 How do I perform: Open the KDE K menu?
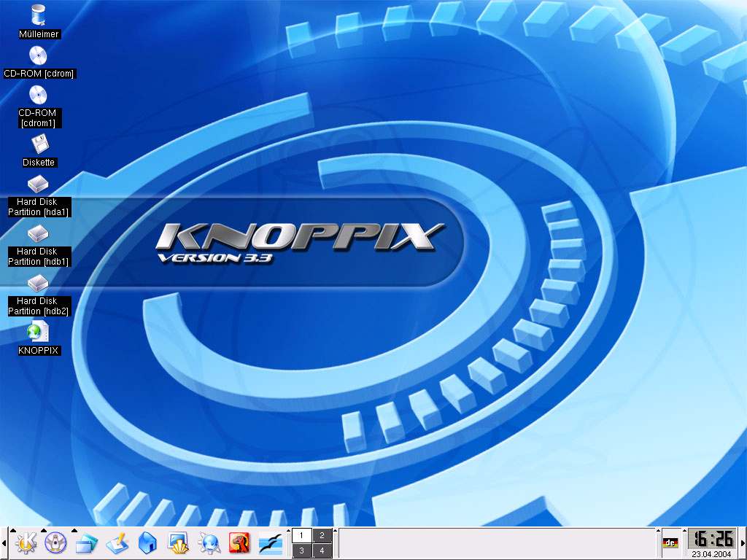pyautogui.click(x=26, y=542)
